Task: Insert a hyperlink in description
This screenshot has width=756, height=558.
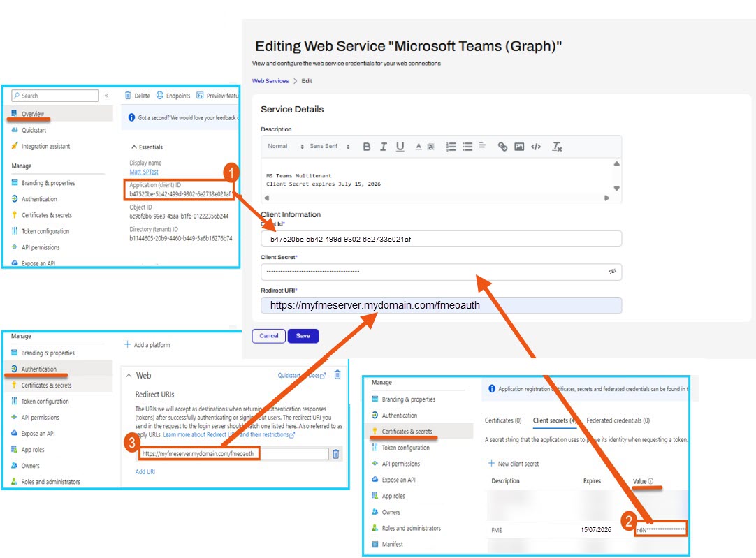Action: (502, 147)
